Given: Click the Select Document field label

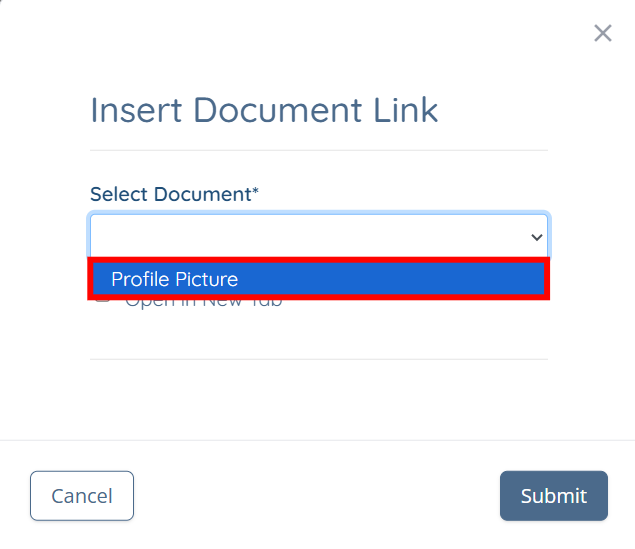Looking at the screenshot, I should 174,194.
